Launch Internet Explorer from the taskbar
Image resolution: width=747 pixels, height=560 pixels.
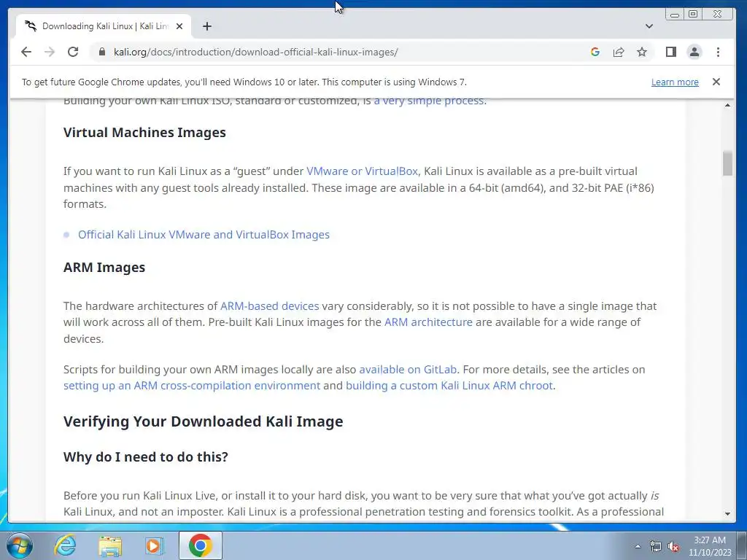(65, 545)
